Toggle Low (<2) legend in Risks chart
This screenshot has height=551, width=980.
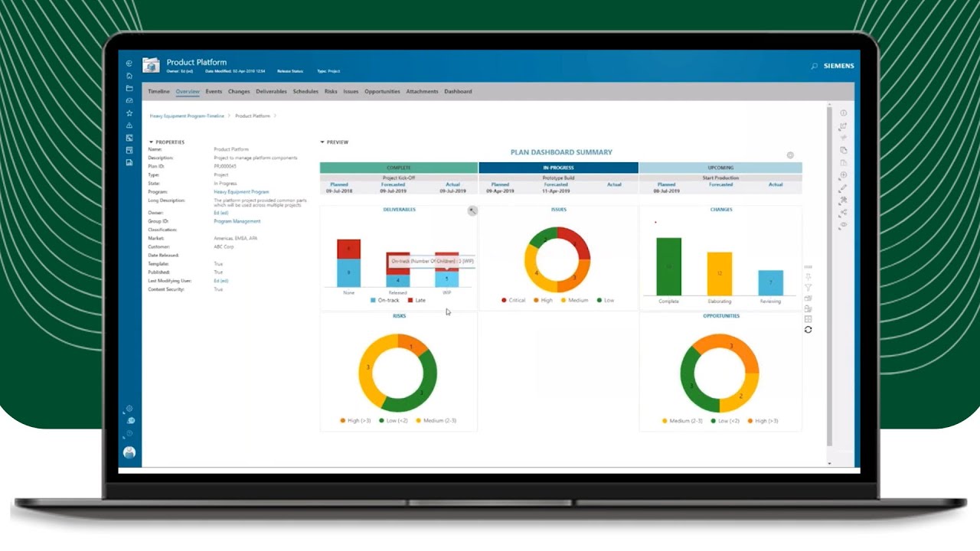[x=392, y=421]
